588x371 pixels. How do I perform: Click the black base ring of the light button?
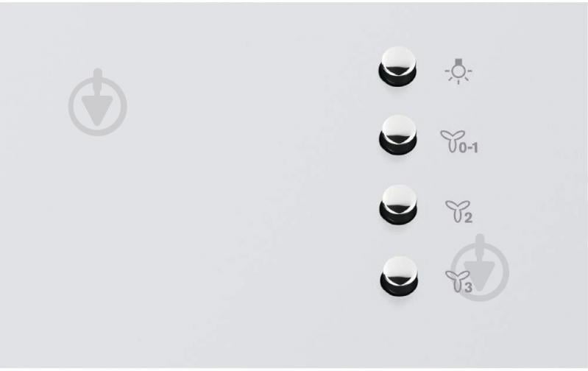(x=397, y=79)
